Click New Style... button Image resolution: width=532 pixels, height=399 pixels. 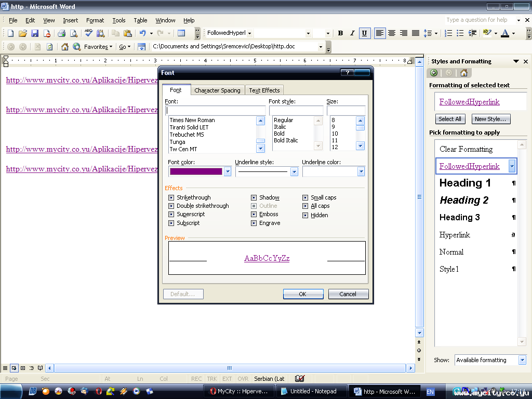point(490,119)
